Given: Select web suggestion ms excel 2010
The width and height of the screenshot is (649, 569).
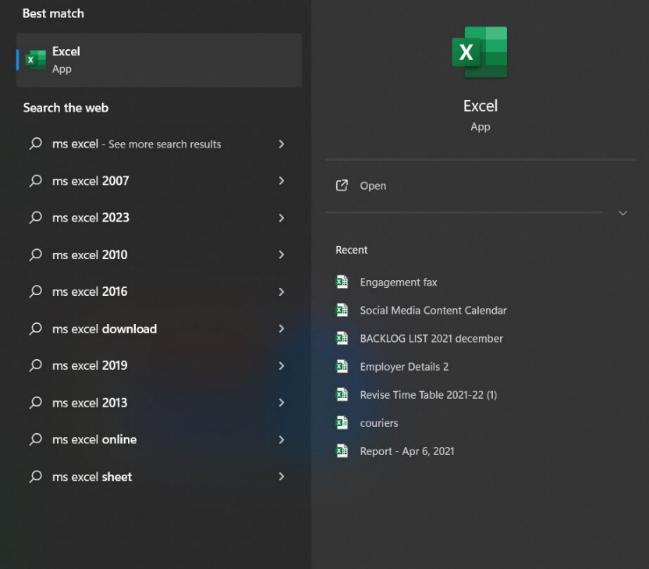Looking at the screenshot, I should 159,255.
